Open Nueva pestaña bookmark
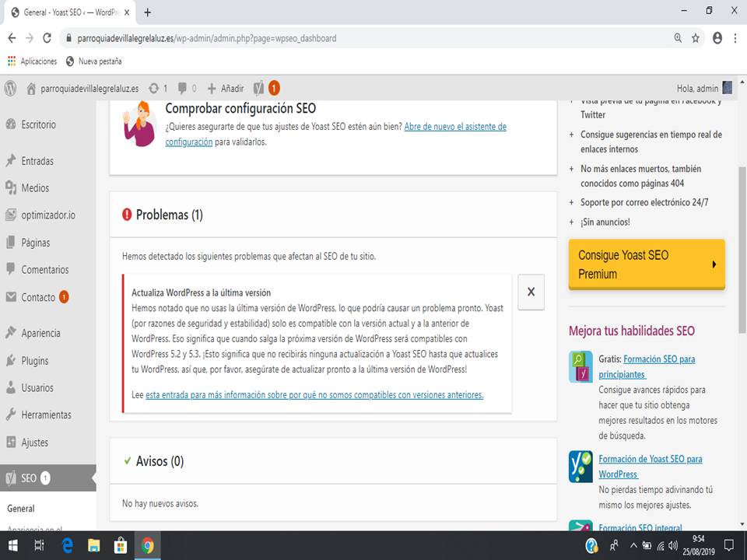This screenshot has height=560, width=747. (94, 61)
